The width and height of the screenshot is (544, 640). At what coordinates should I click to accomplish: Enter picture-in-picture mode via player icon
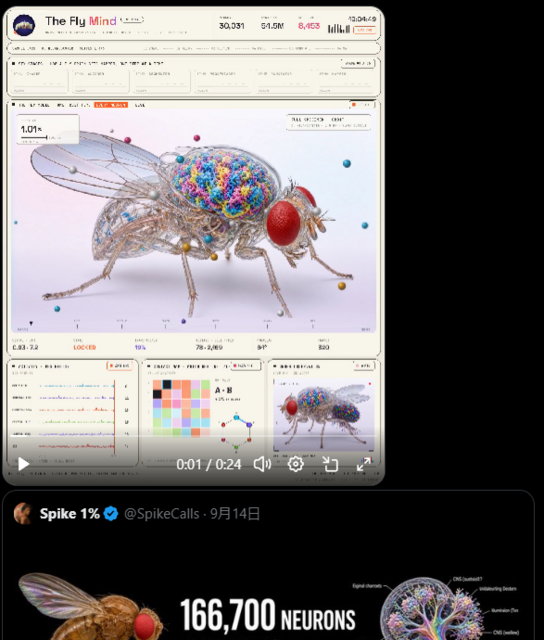pyautogui.click(x=330, y=464)
